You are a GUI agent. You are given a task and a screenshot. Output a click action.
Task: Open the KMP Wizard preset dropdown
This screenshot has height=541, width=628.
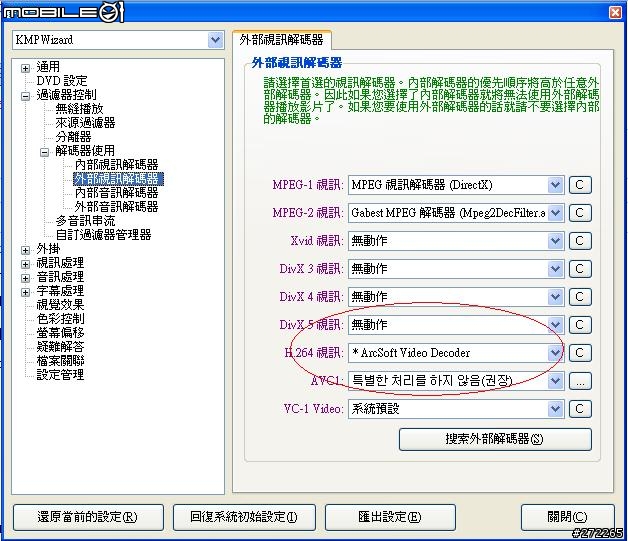tap(215, 40)
